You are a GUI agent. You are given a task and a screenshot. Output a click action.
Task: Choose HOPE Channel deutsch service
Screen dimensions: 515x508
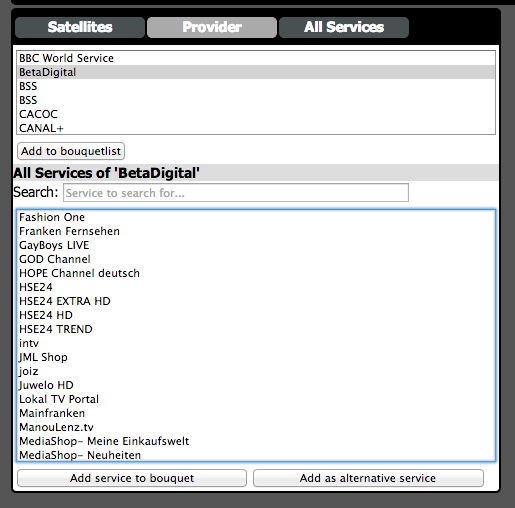coord(256,273)
